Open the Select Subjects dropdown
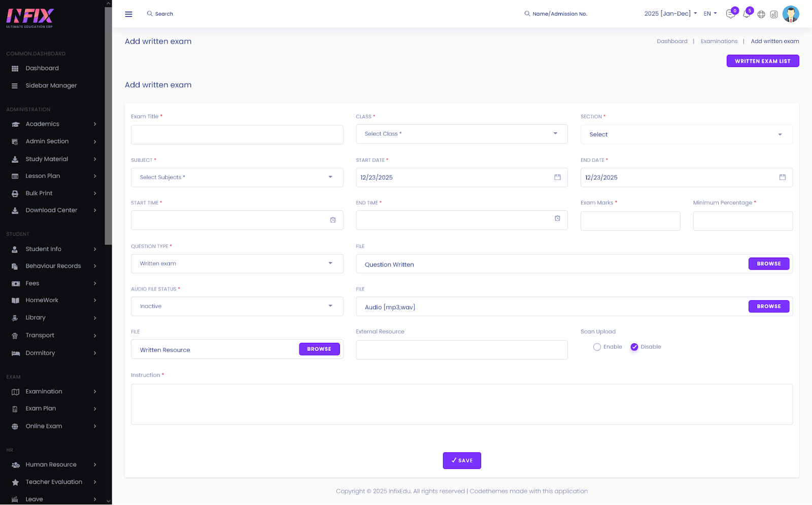Image resolution: width=812 pixels, height=505 pixels. 236,177
